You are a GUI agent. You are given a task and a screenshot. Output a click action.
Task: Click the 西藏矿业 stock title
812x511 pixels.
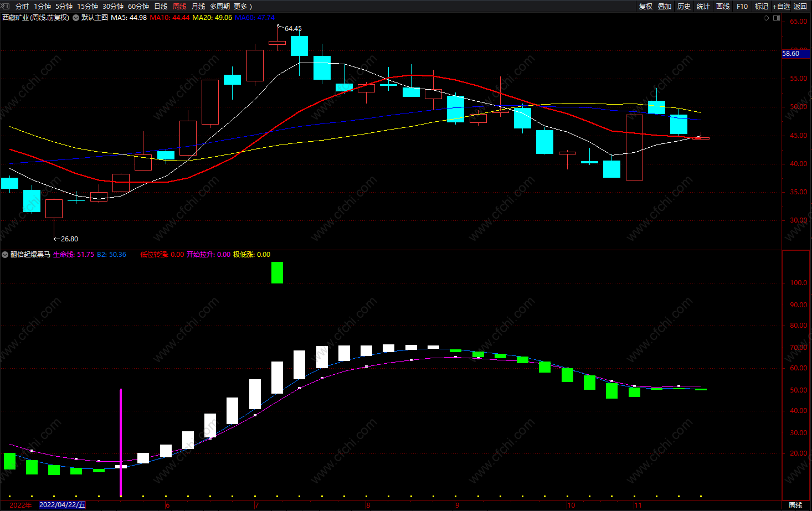pos(36,18)
